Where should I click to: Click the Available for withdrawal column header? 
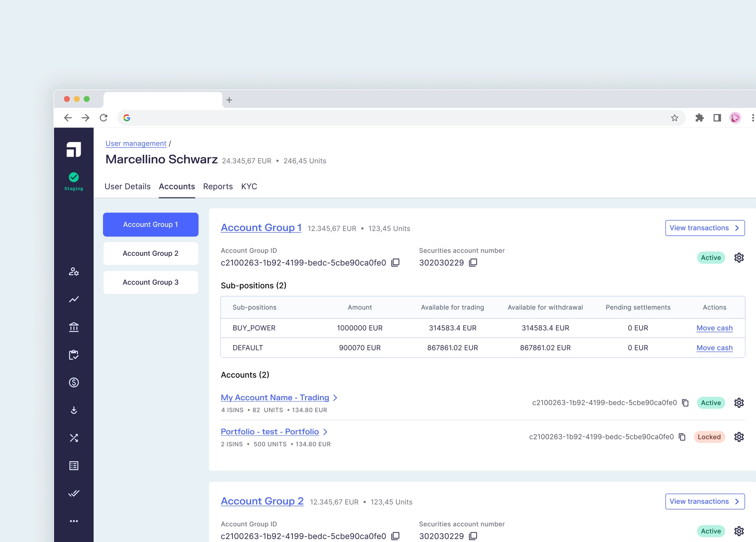tap(545, 308)
